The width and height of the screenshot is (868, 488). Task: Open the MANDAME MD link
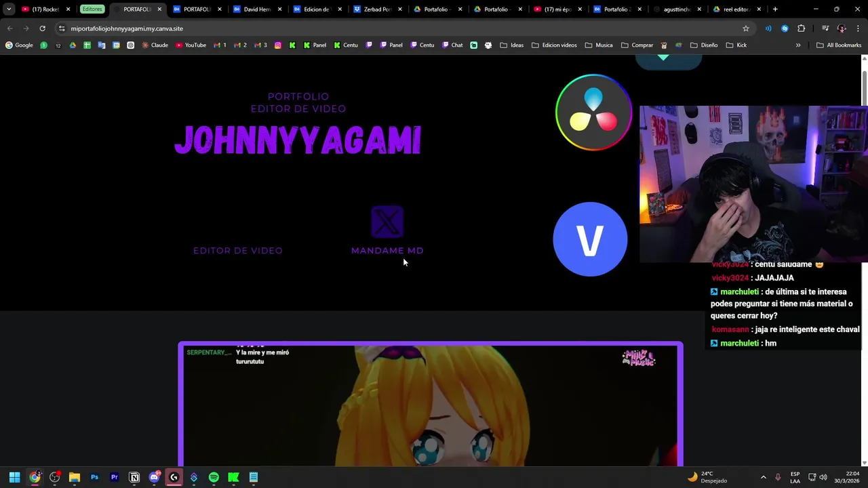(387, 251)
